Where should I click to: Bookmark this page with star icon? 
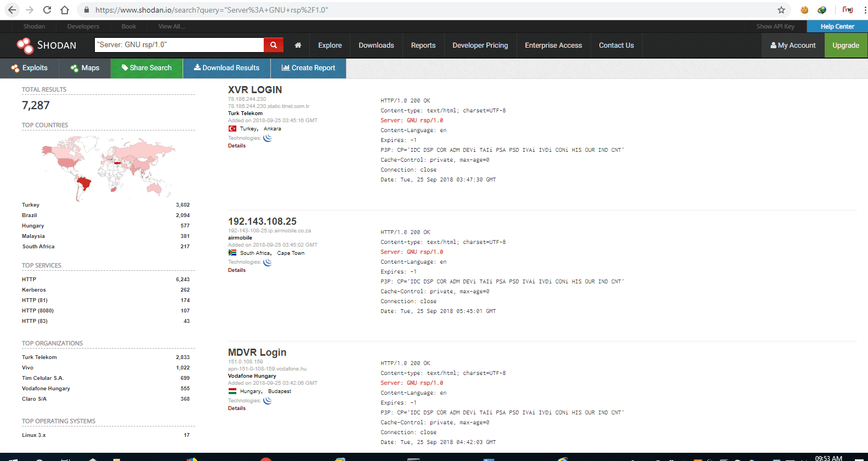click(x=781, y=10)
